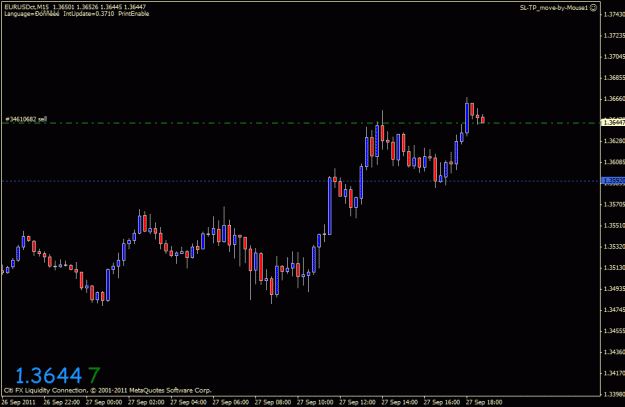625x407 pixels.
Task: Click the 1.35130 price scale label
Action: click(614, 267)
